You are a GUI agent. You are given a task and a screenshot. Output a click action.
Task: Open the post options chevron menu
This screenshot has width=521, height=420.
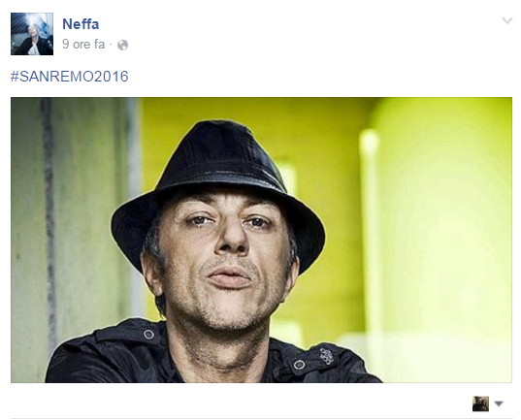[x=507, y=21]
